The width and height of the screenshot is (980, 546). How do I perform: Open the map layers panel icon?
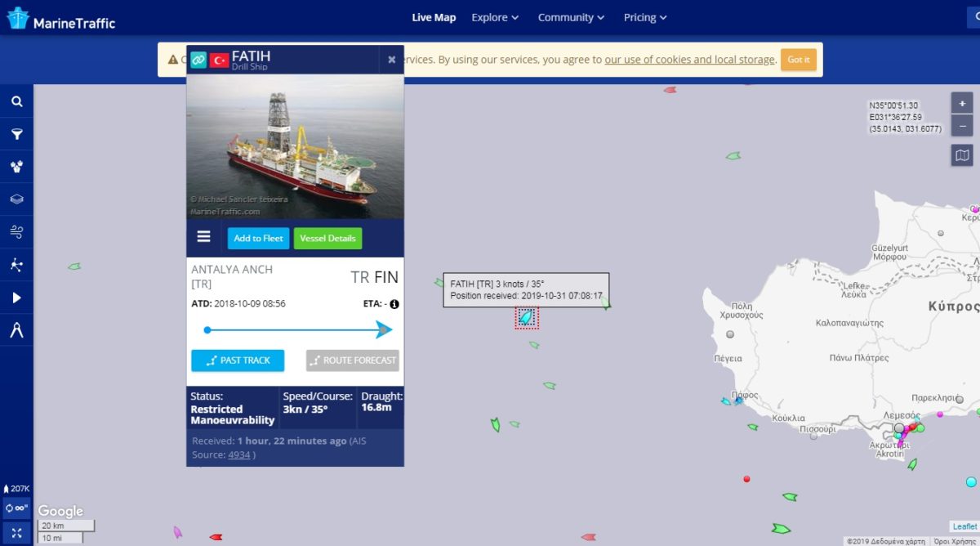pyautogui.click(x=16, y=199)
